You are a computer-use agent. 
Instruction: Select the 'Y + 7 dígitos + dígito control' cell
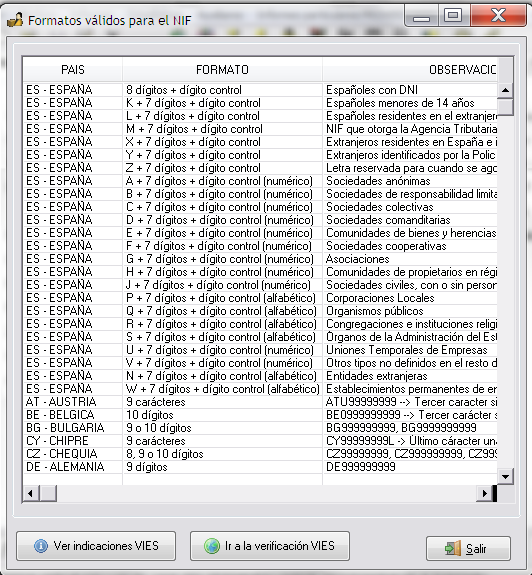coord(223,155)
